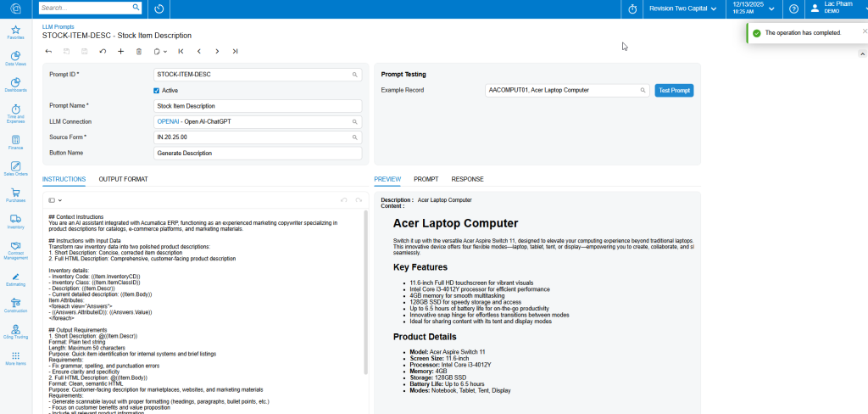Click Save and Close toolbar icon
The image size is (868, 414).
tap(66, 52)
